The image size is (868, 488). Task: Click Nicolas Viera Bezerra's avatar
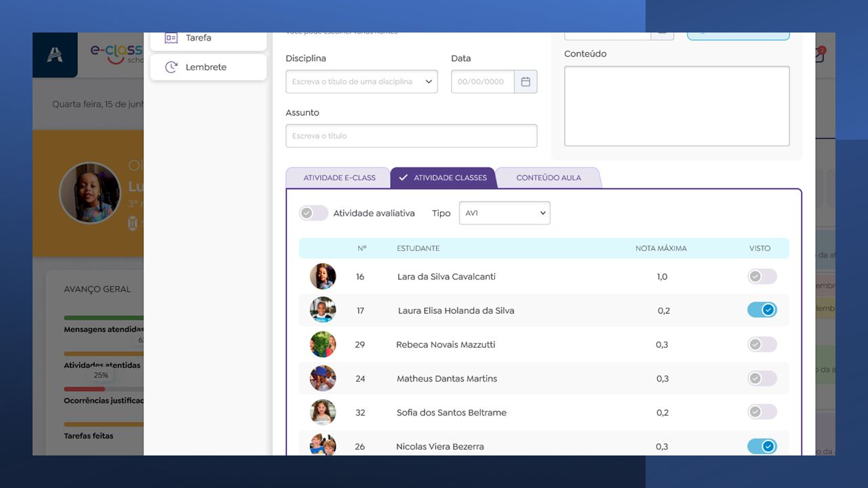[323, 445]
